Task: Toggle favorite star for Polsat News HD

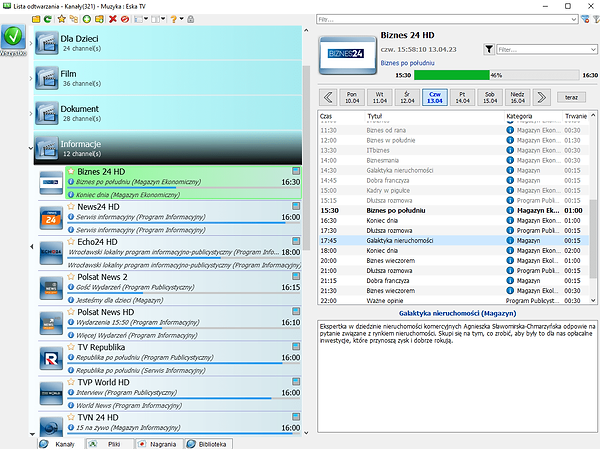Action: click(x=71, y=312)
